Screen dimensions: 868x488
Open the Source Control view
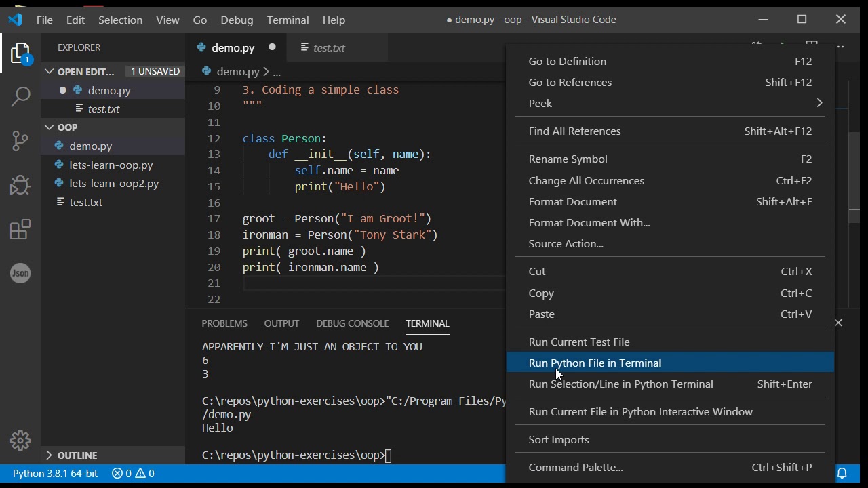click(20, 140)
